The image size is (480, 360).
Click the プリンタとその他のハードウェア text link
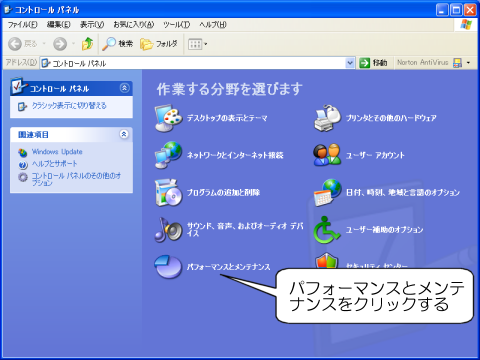click(x=391, y=118)
